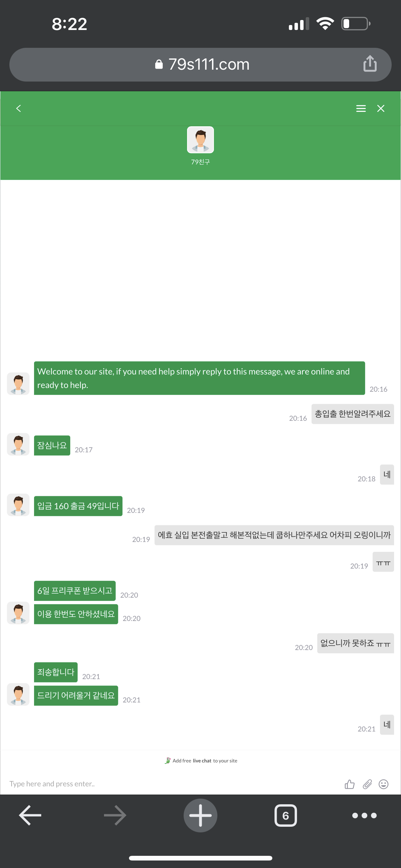Open the 'Add free live chat' link
Image resolution: width=401 pixels, height=868 pixels.
point(201,761)
